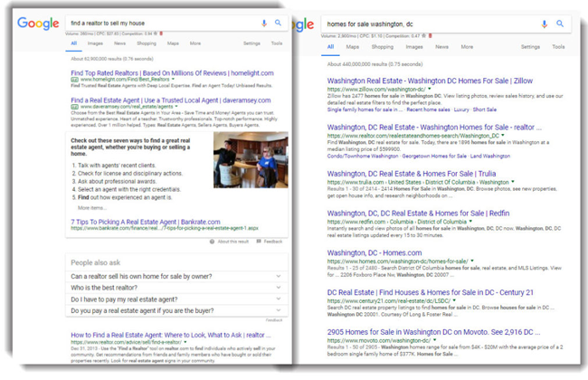Screen dimensions: 588x380
Task: Open More menu in left search window
Action: (x=195, y=43)
